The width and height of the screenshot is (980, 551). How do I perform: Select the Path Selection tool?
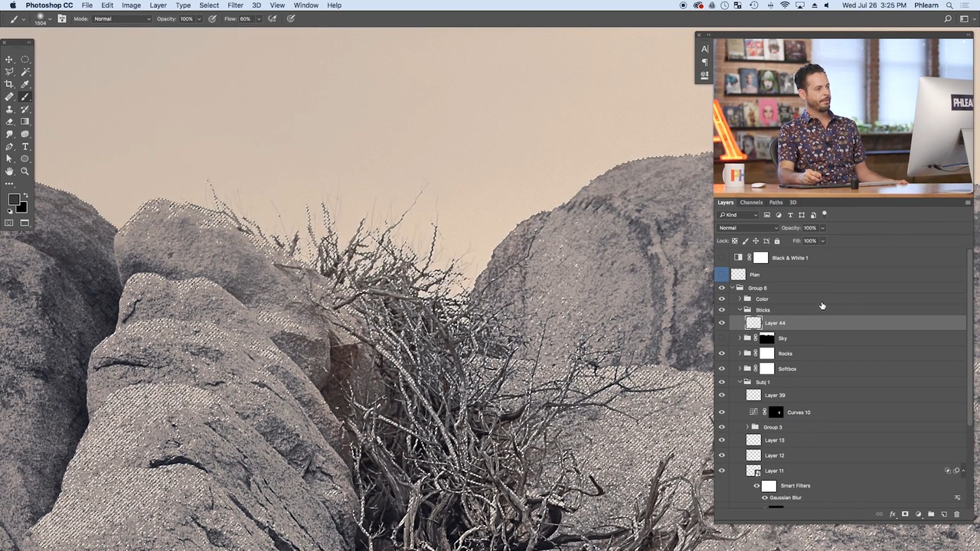9,158
